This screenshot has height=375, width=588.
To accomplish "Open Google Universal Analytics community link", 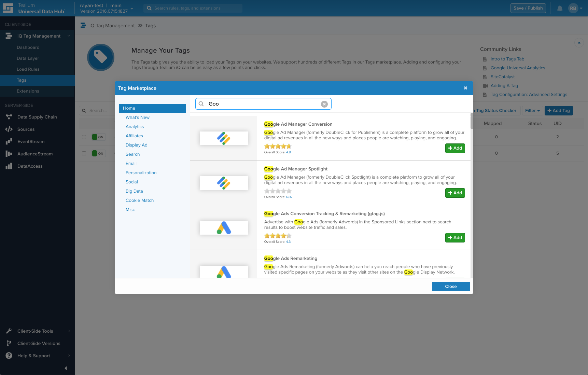I will tap(518, 68).
